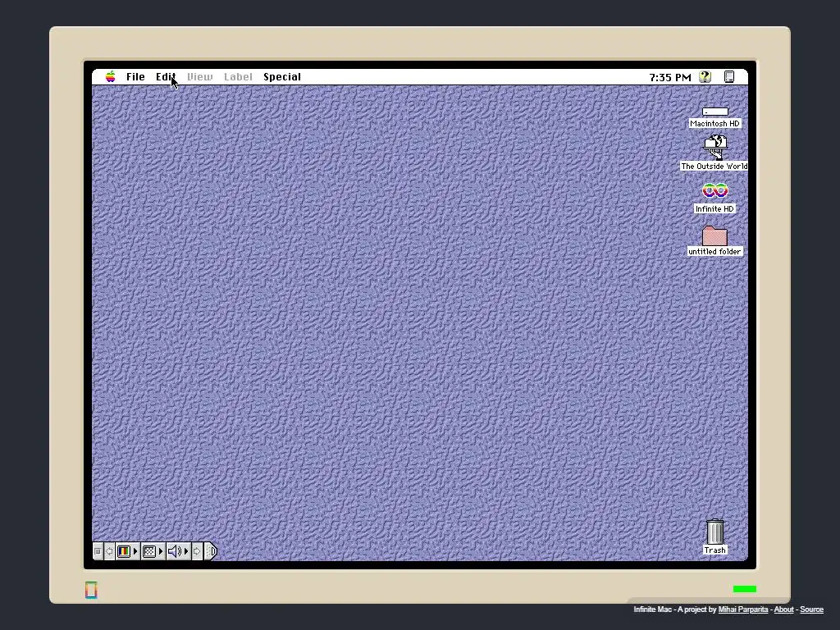Open the Mihai Parparita link

[742, 609]
